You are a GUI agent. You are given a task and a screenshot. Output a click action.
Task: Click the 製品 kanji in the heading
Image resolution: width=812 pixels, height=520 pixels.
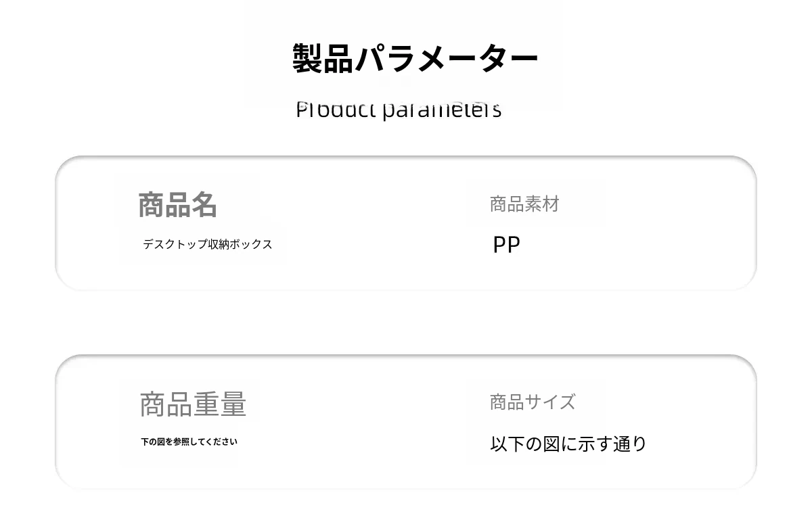tap(323, 58)
